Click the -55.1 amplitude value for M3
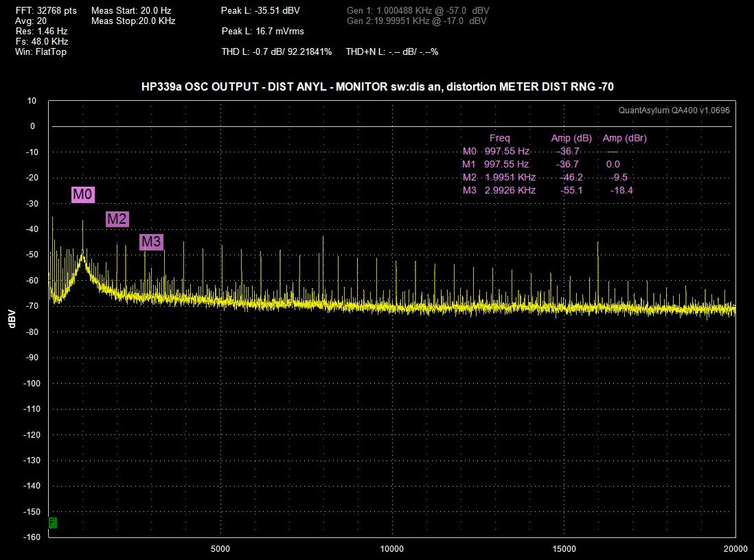Screen dimensions: 754x560 point(571,190)
